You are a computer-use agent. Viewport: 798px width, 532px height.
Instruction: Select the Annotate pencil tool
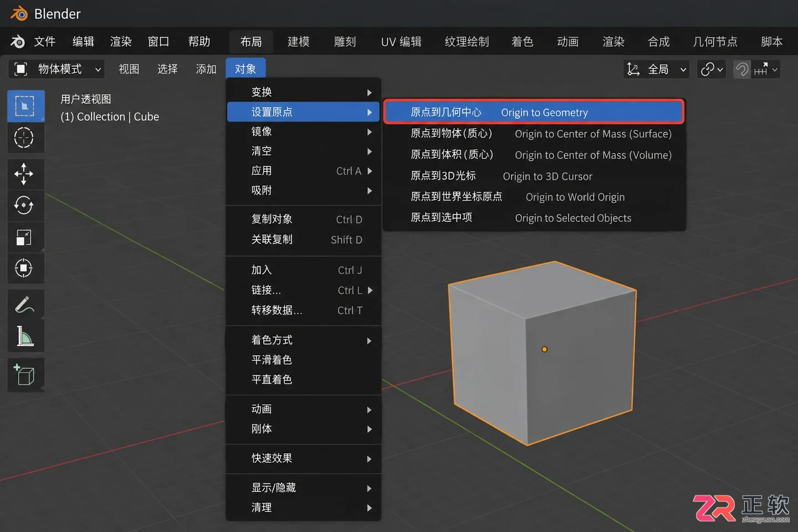click(25, 305)
